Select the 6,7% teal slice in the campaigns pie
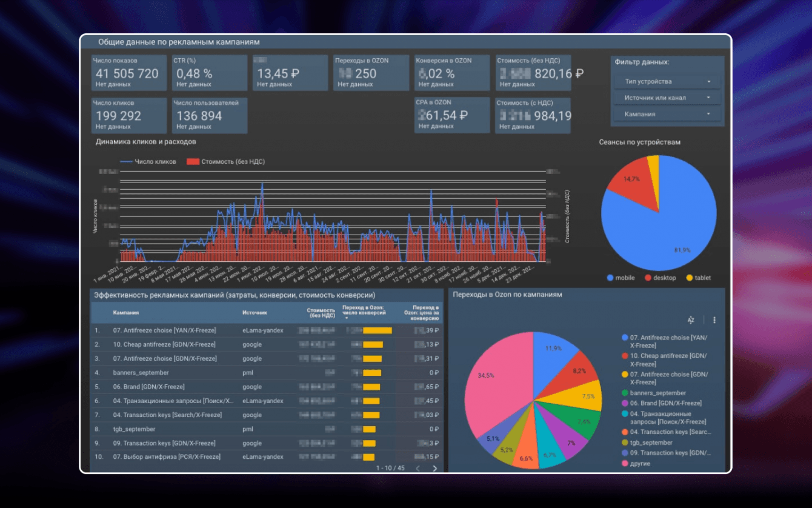Image resolution: width=812 pixels, height=508 pixels. point(550,450)
